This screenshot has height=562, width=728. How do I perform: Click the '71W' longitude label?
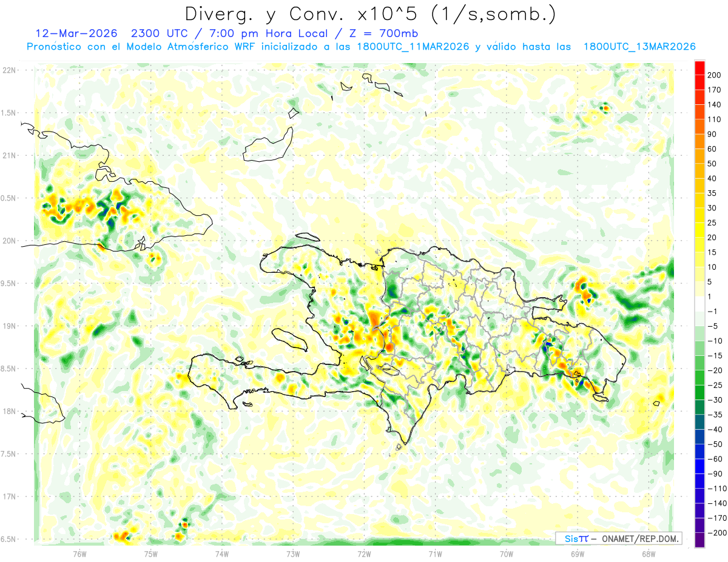pos(435,555)
